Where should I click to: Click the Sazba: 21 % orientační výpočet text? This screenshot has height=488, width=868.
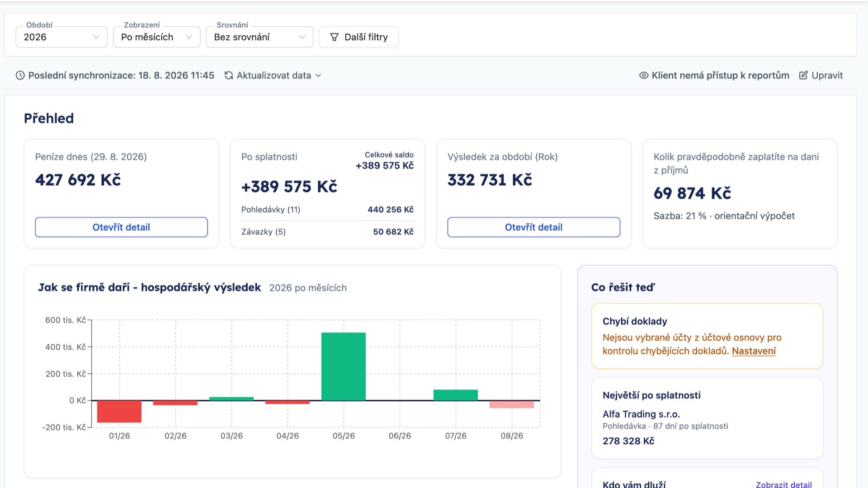(724, 216)
